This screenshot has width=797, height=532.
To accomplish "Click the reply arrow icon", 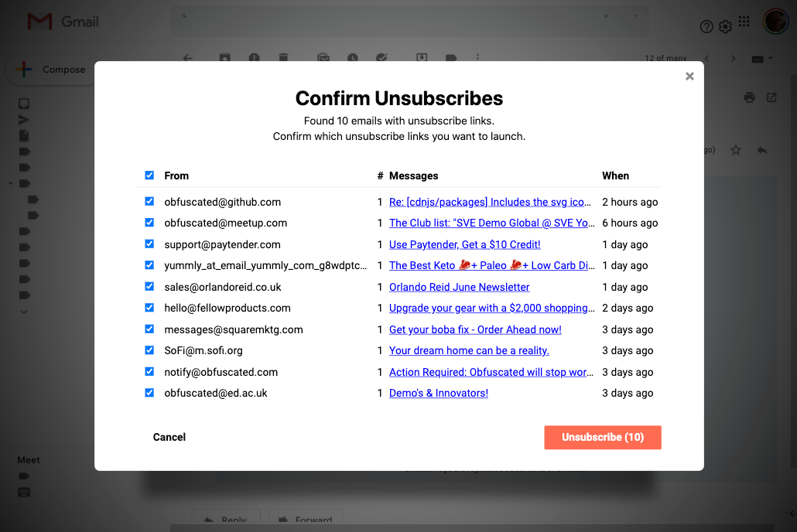I will (762, 150).
